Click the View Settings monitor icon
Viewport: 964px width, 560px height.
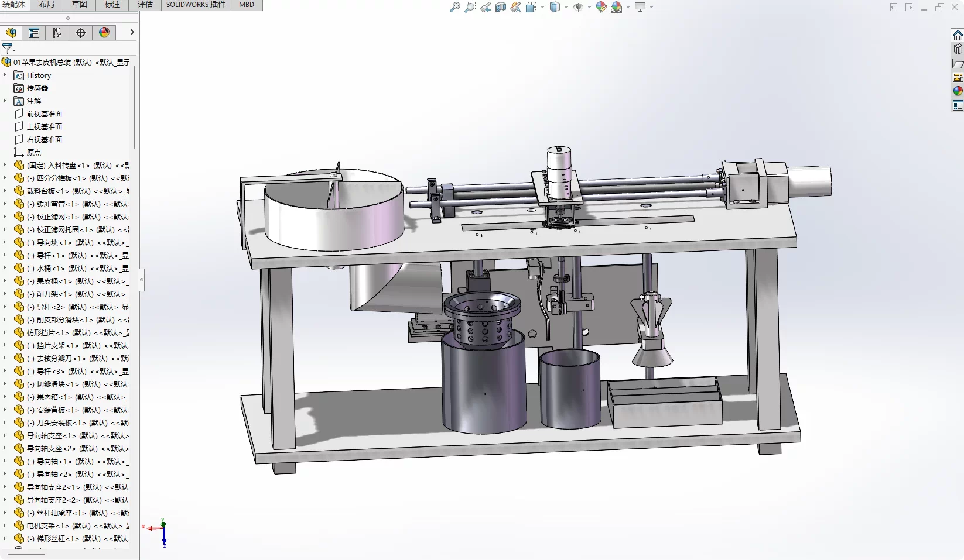point(640,7)
